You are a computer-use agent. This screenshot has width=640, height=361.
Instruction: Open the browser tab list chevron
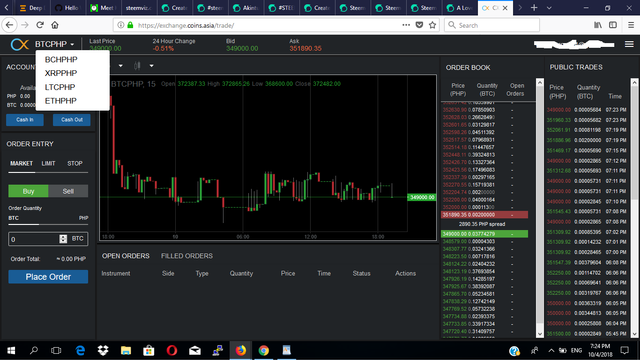[x=549, y=8]
